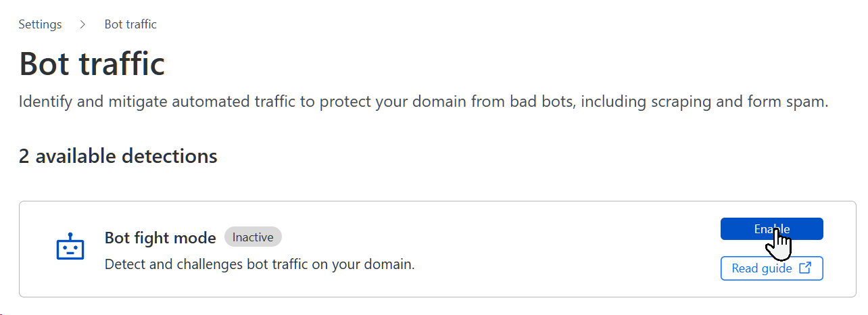Click the page description starting with "Identify"
Viewport: 868px width, 315px height.
423,103
